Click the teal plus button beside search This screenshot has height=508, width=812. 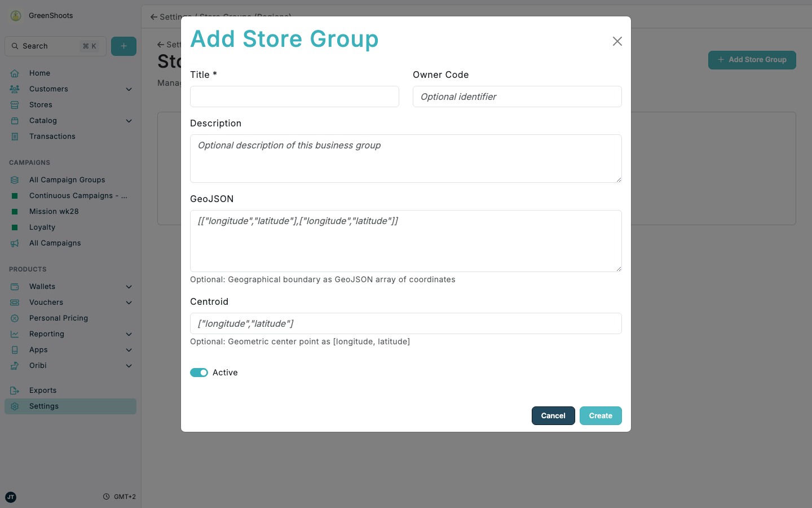(123, 46)
